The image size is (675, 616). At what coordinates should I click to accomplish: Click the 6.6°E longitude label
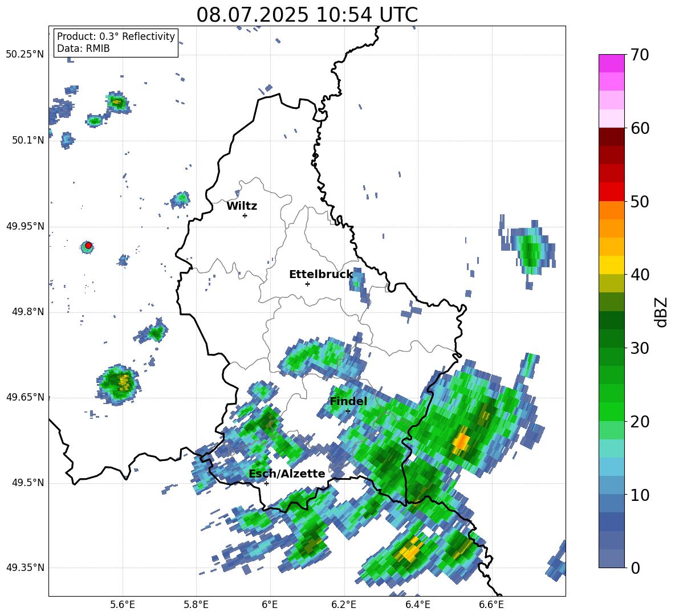point(491,605)
